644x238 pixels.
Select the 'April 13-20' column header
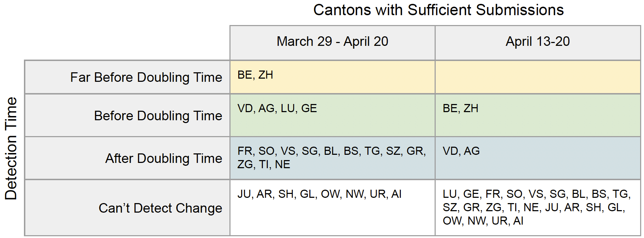pyautogui.click(x=537, y=42)
